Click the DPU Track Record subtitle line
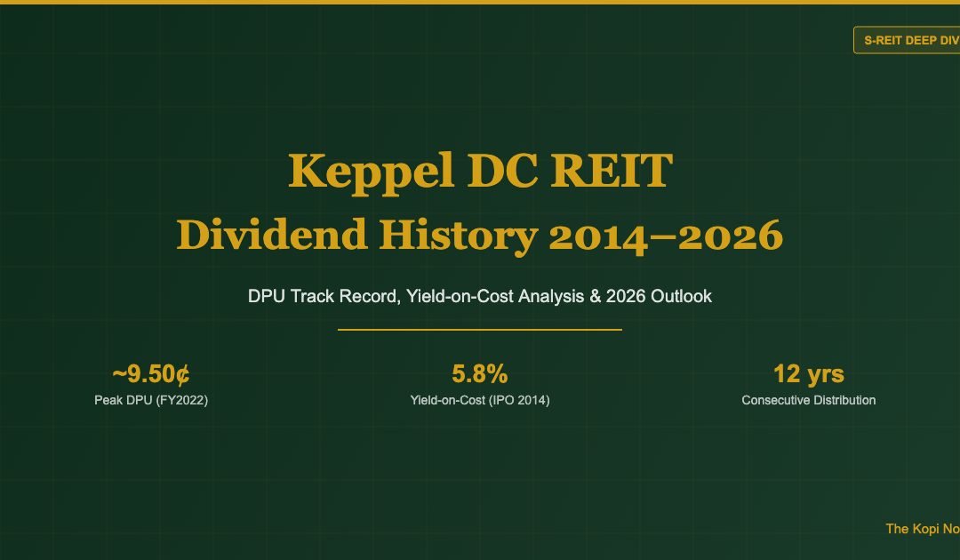Viewport: 960px width, 560px height. (x=480, y=296)
